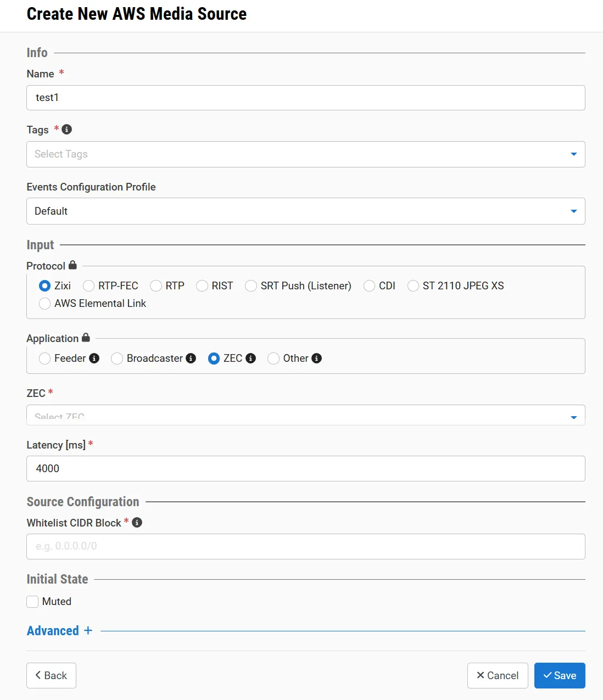The image size is (603, 700).
Task: Click the plus icon next to Advanced
Action: click(88, 631)
